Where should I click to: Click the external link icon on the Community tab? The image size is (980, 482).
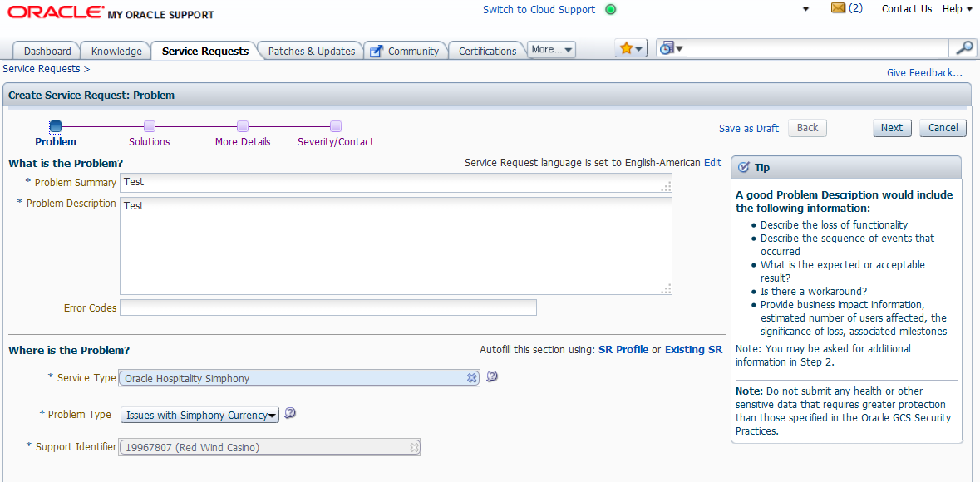click(x=377, y=52)
